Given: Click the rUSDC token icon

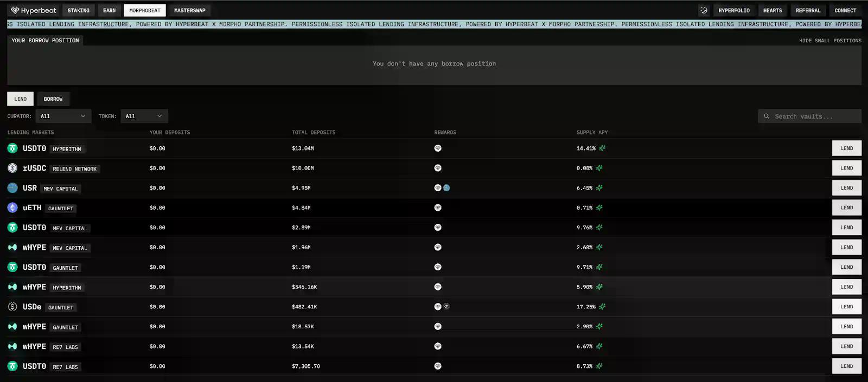Looking at the screenshot, I should point(12,168).
